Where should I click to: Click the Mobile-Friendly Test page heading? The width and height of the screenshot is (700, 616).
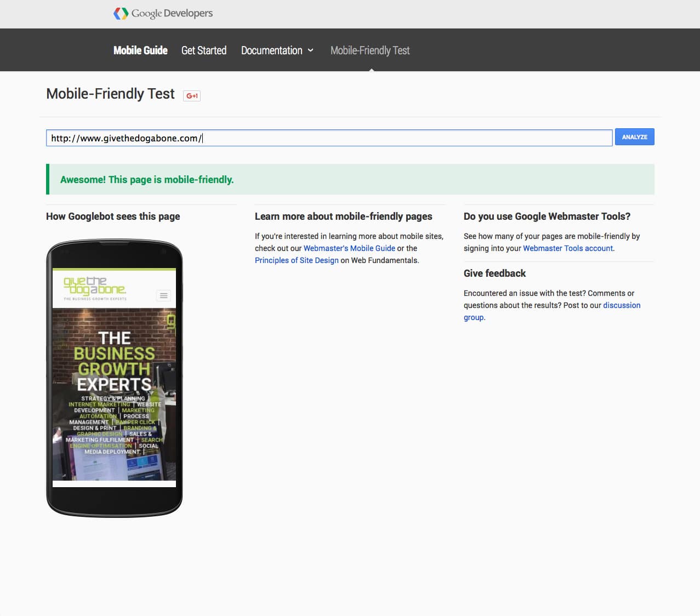[x=110, y=94]
